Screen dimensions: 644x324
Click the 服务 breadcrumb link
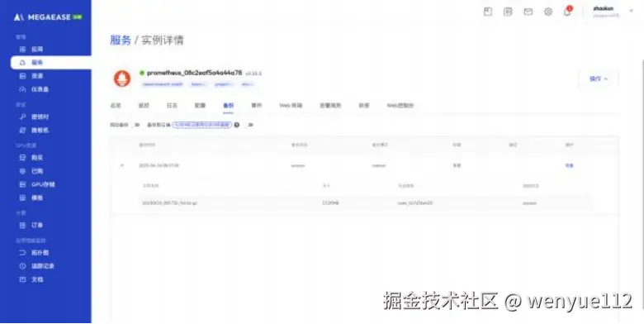click(x=121, y=40)
